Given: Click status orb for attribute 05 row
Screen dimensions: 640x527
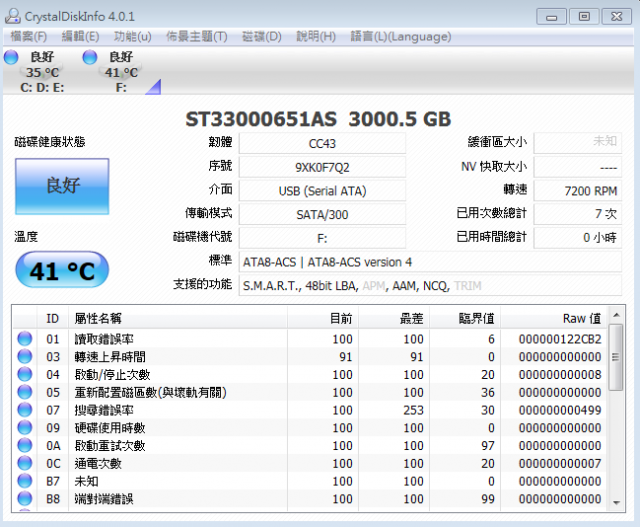Looking at the screenshot, I should (24, 392).
